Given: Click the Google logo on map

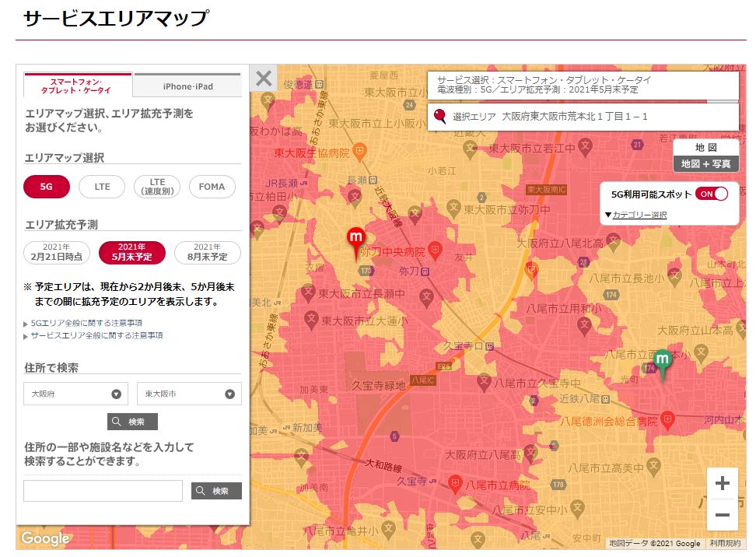Looking at the screenshot, I should tap(45, 538).
